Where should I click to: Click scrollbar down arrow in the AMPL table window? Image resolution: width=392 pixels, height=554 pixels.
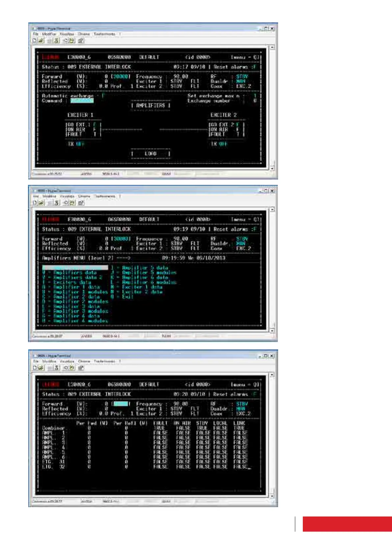coord(272,495)
